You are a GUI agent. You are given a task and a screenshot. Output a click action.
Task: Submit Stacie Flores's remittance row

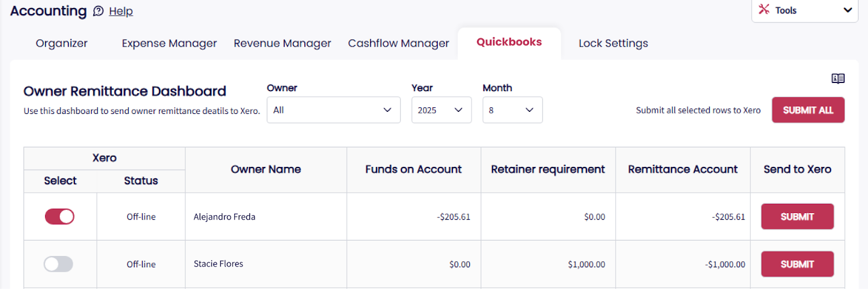[x=797, y=264]
